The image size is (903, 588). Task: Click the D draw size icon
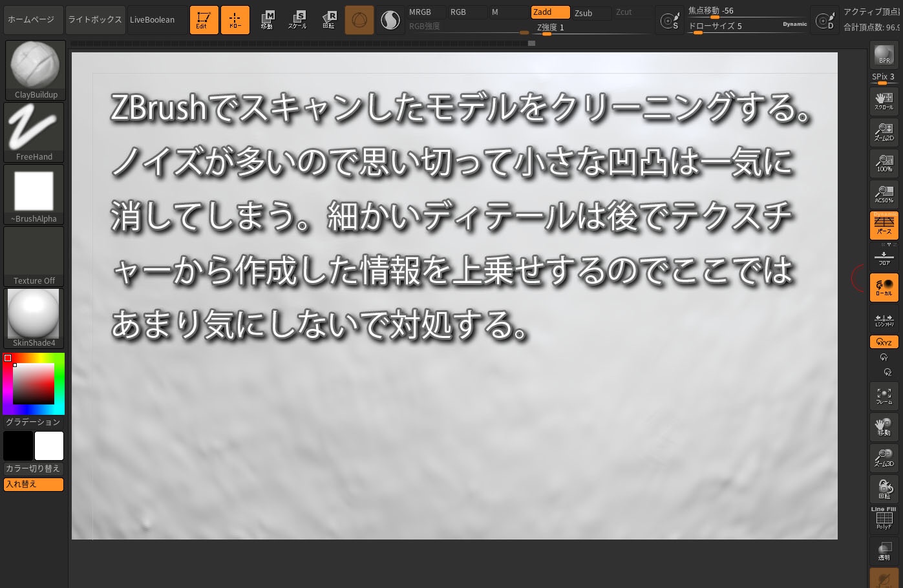[x=825, y=21]
